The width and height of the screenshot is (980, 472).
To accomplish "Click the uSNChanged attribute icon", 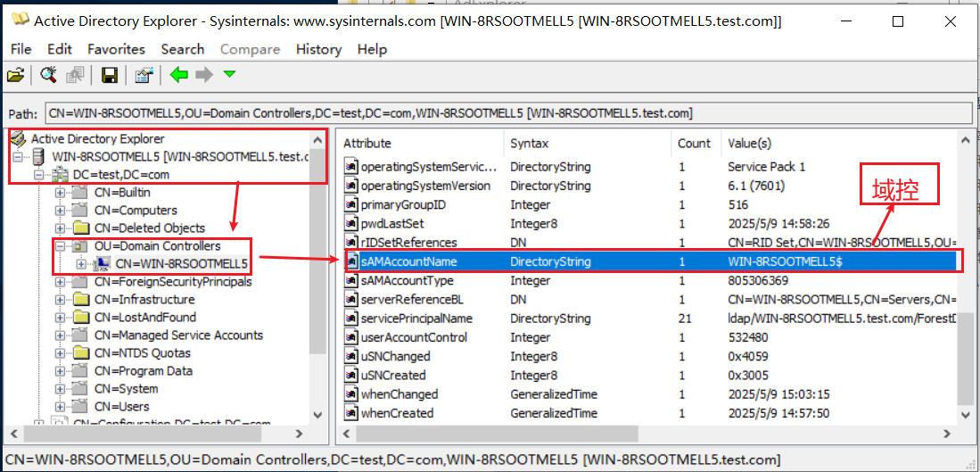I will click(352, 356).
